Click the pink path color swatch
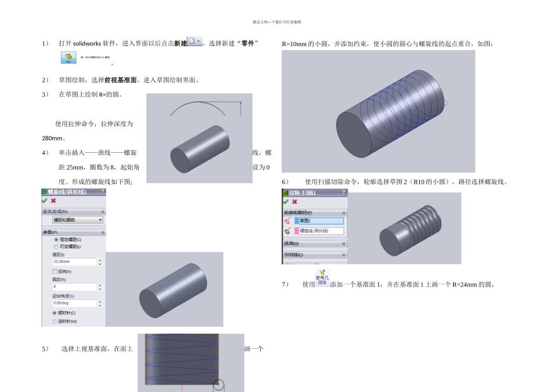 point(296,231)
